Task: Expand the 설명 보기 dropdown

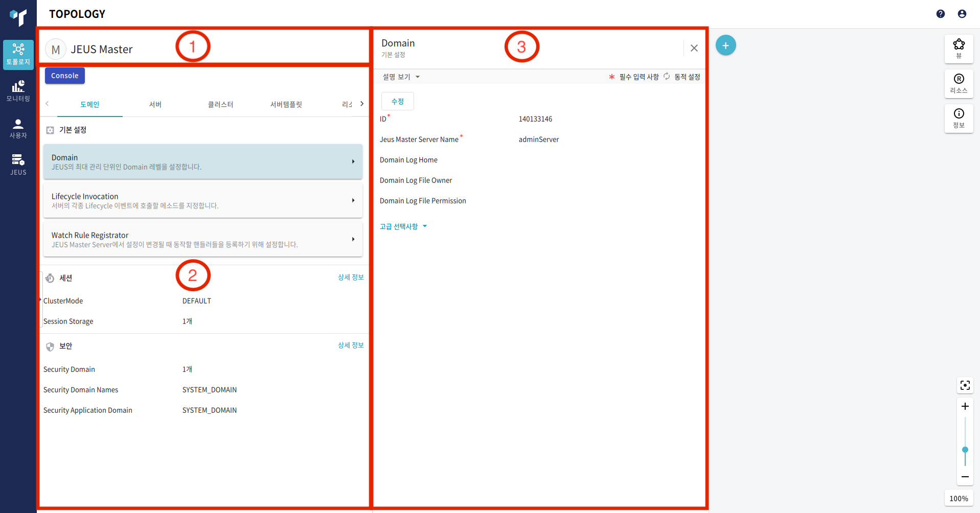Action: coord(401,77)
